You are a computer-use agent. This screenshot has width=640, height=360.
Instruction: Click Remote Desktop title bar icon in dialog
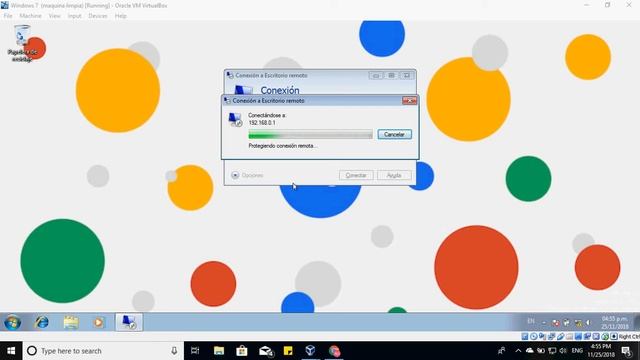[227, 100]
